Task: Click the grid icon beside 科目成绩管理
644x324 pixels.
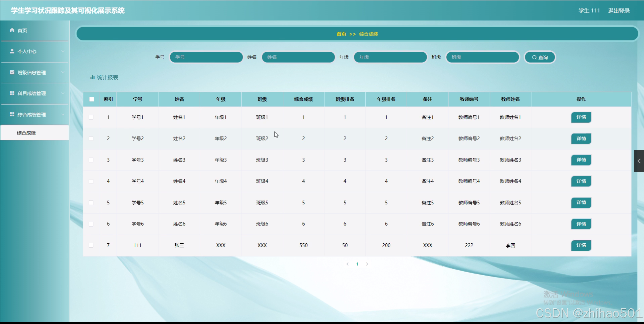Action: [x=12, y=93]
